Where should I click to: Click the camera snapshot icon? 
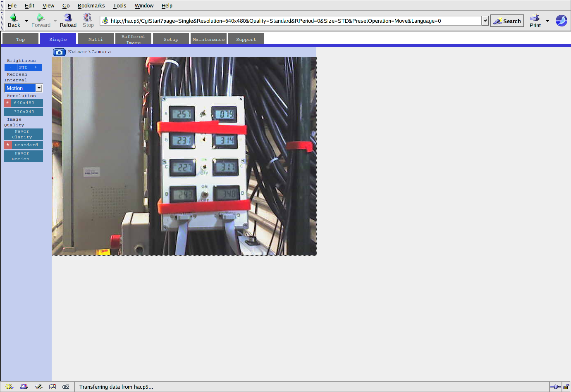pos(59,52)
